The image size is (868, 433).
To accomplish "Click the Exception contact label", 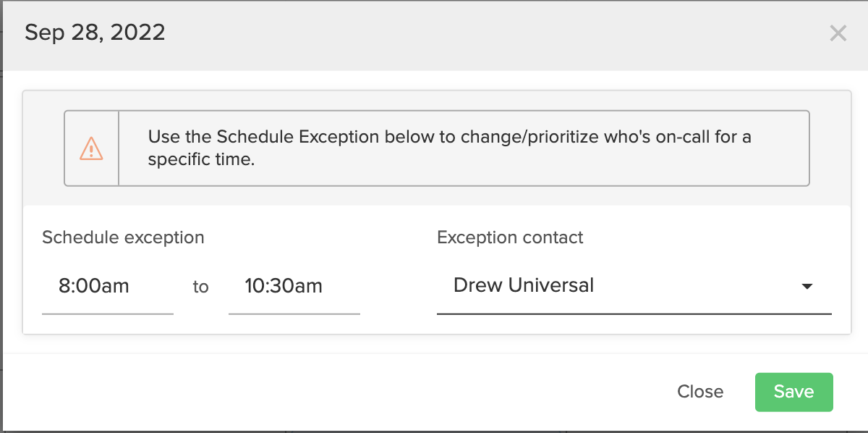I will 510,237.
